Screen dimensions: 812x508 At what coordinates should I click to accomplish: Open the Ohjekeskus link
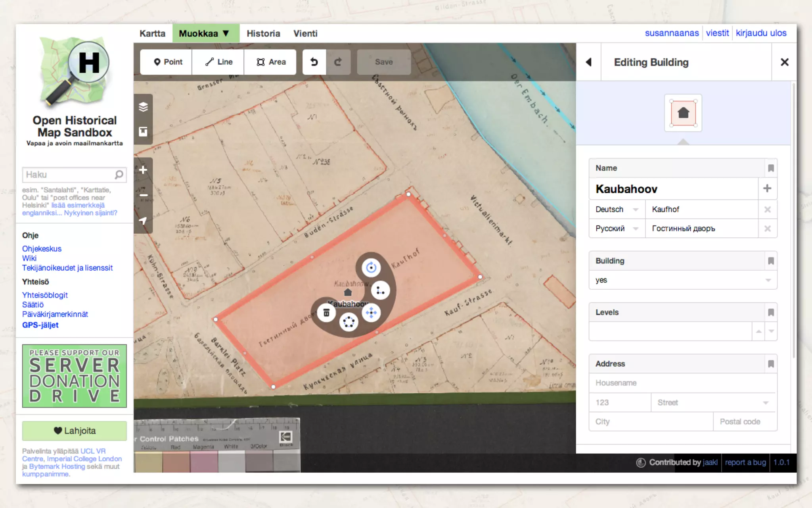(42, 249)
